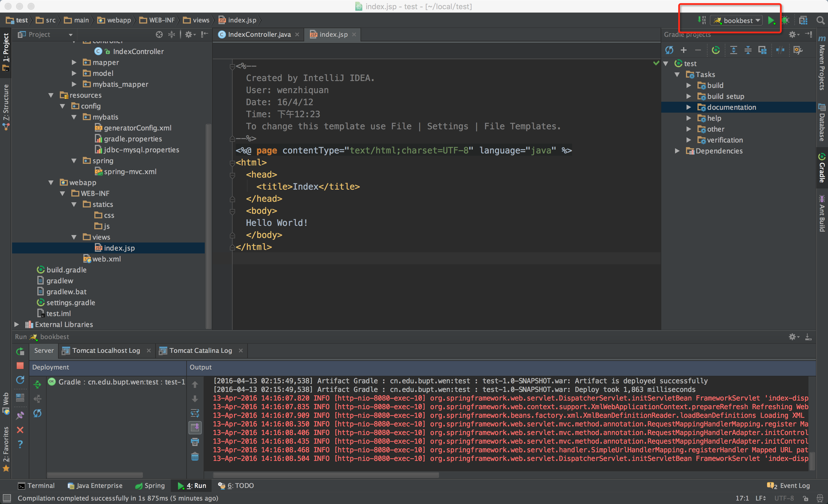Click the Print console output icon
Image resolution: width=828 pixels, height=504 pixels.
coord(195,442)
